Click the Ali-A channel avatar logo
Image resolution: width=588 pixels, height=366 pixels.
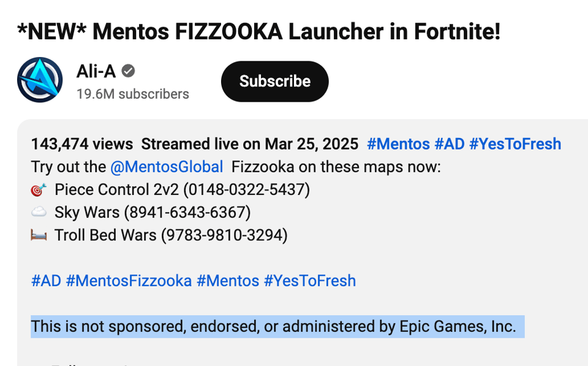tap(40, 80)
